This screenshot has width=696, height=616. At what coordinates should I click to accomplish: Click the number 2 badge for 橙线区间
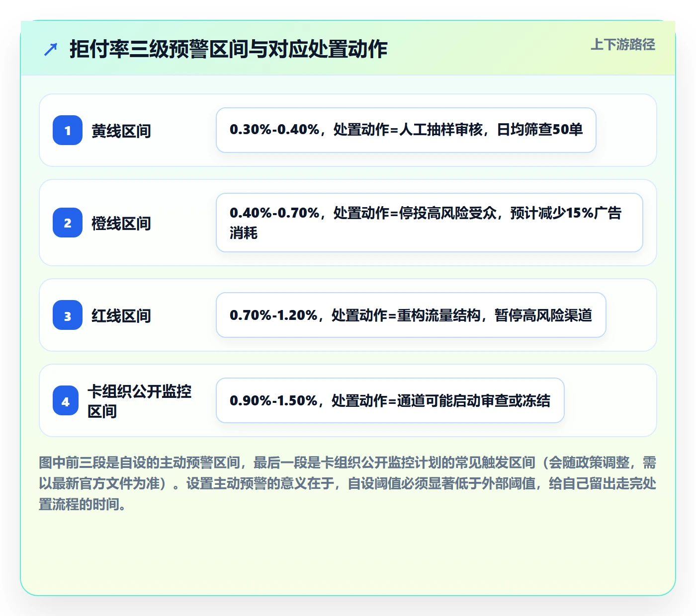coord(68,223)
